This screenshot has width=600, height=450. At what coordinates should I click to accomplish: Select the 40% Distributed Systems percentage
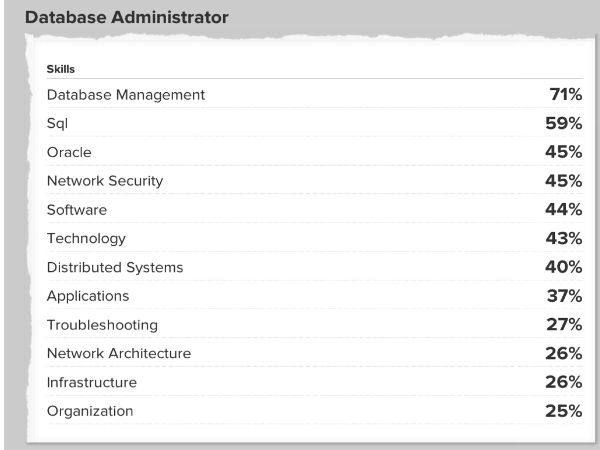tap(565, 267)
